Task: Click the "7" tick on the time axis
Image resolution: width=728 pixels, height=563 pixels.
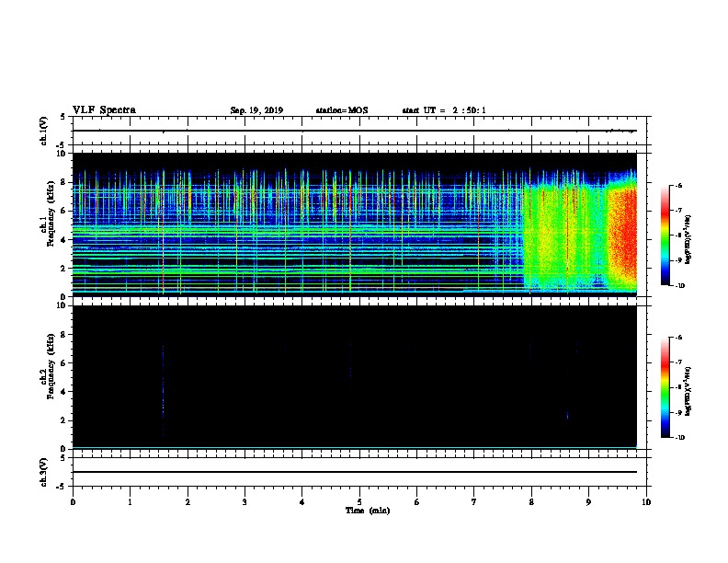Action: [x=473, y=502]
